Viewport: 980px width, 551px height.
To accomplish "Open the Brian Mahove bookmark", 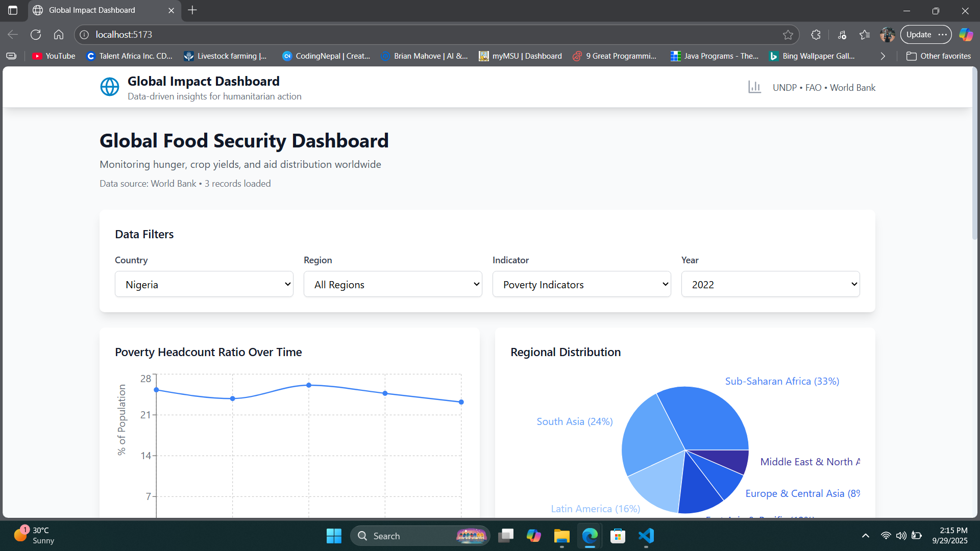I will (424, 56).
